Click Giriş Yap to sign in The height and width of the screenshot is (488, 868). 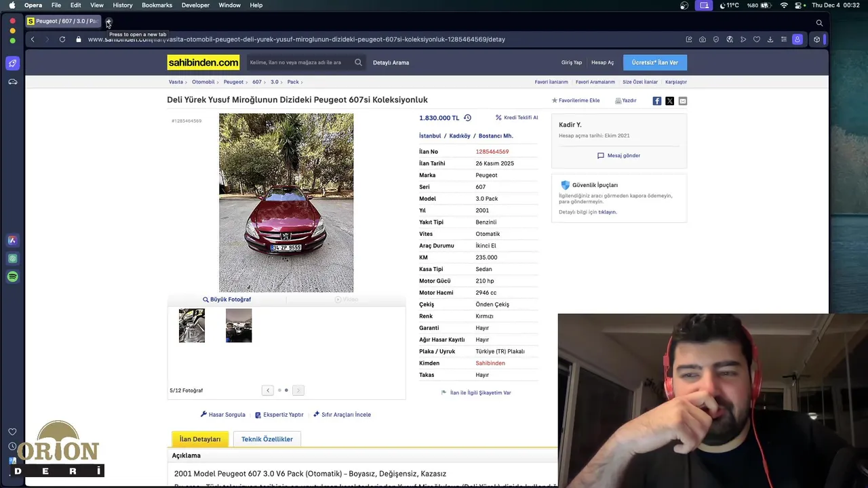pos(572,62)
